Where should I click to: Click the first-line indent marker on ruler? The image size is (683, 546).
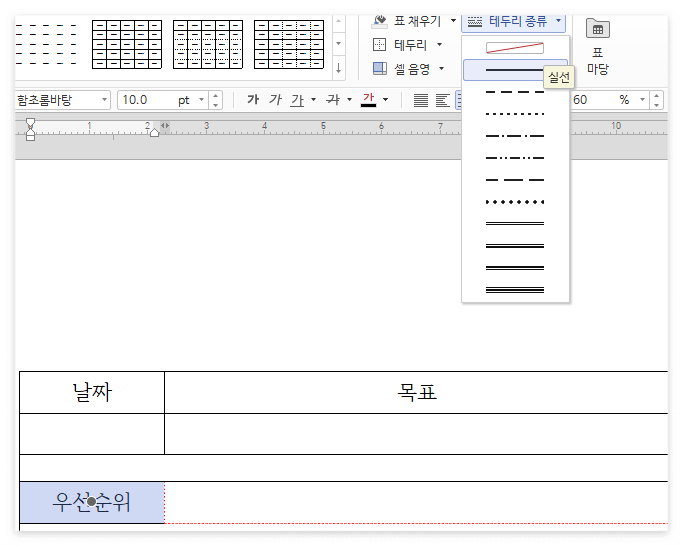tap(30, 122)
